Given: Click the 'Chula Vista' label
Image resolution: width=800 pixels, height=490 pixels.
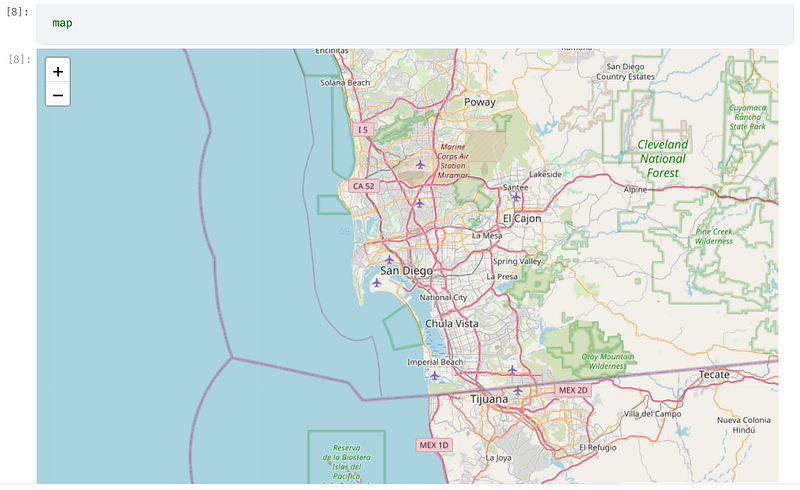Looking at the screenshot, I should pos(452,324).
